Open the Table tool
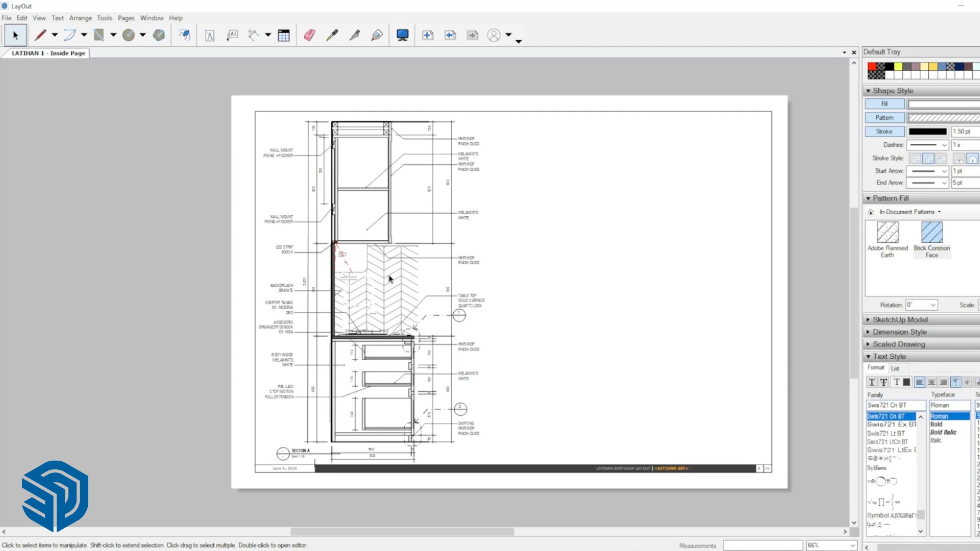 284,35
